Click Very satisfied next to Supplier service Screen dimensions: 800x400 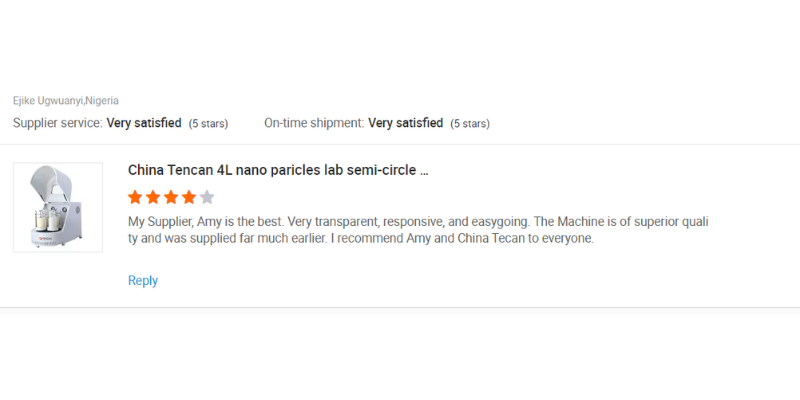coord(144,123)
